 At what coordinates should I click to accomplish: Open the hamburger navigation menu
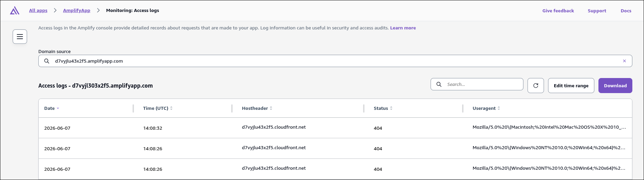(x=20, y=37)
